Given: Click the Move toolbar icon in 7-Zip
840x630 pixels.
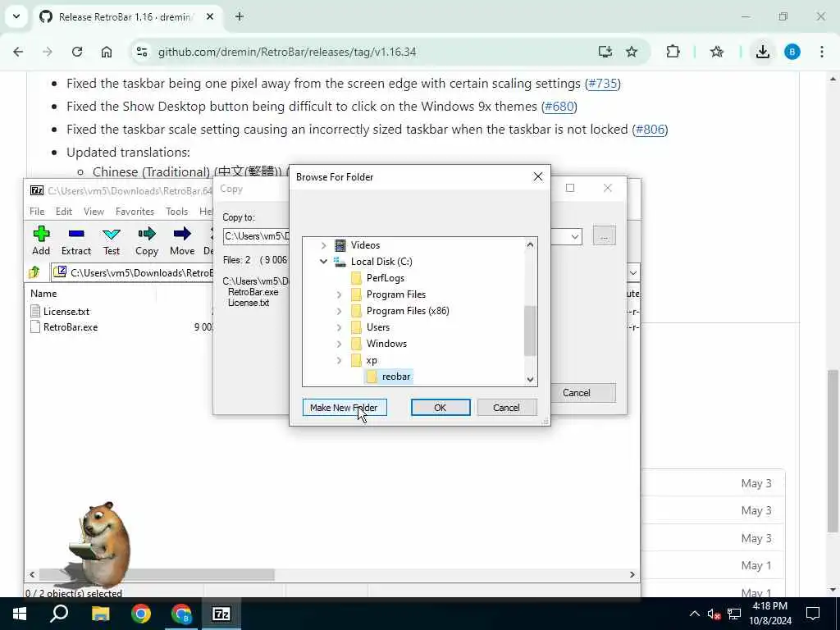Looking at the screenshot, I should click(182, 240).
